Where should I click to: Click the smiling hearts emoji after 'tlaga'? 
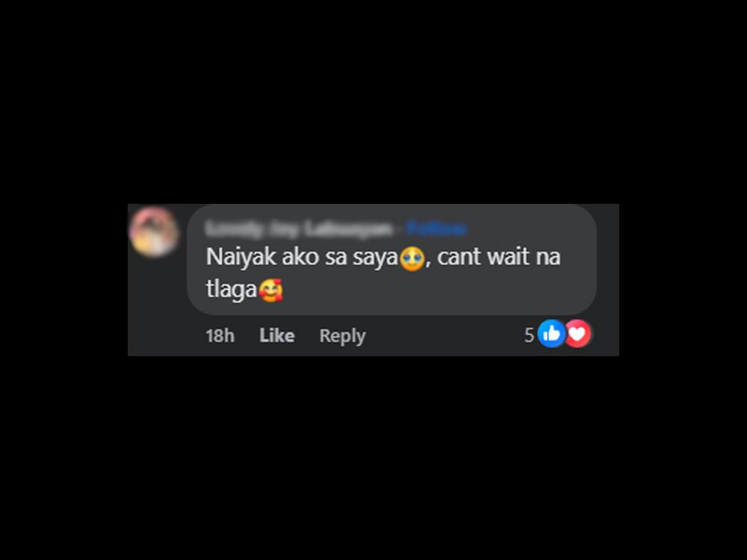pyautogui.click(x=270, y=290)
